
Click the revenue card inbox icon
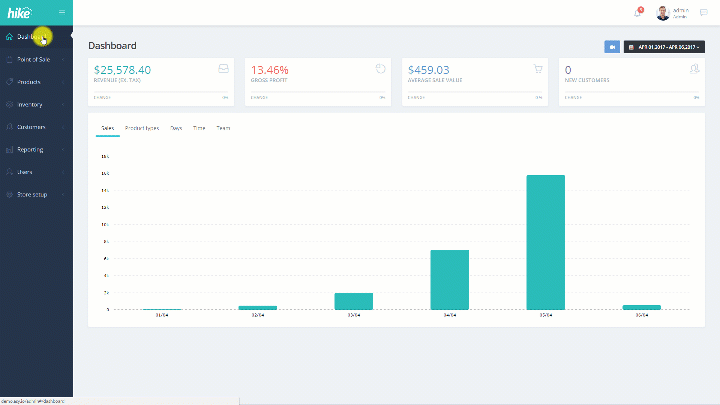(223, 69)
